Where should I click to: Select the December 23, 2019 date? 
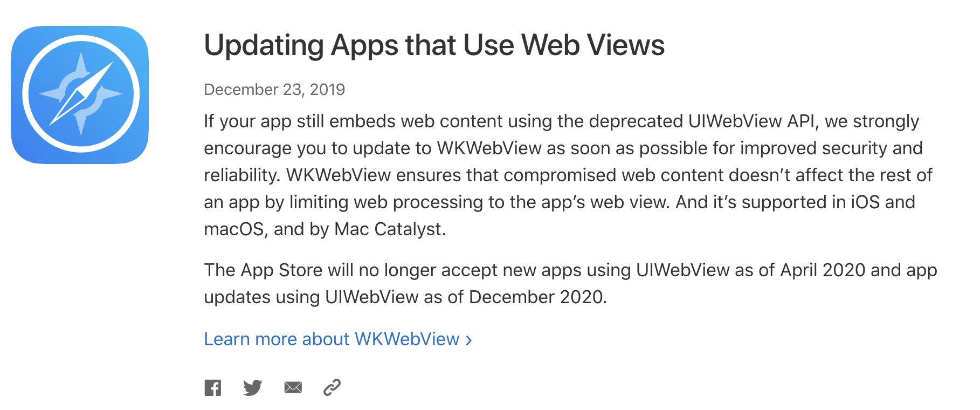point(274,90)
